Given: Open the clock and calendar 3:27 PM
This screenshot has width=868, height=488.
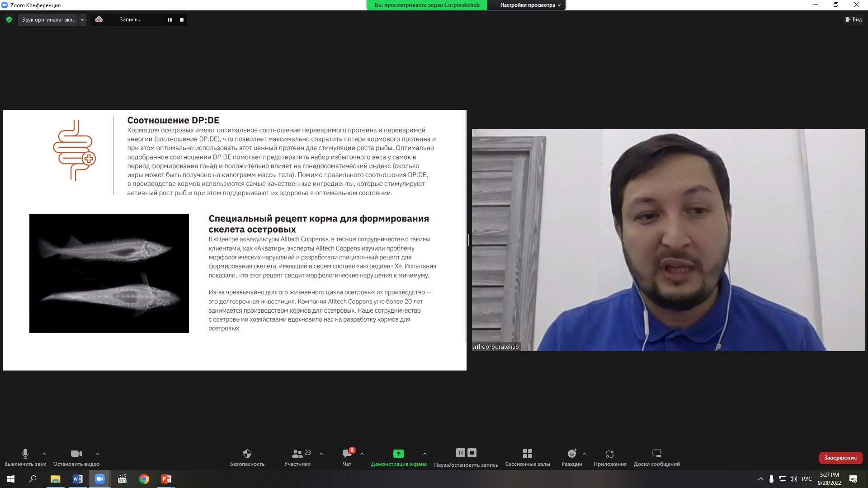Looking at the screenshot, I should pos(830,479).
